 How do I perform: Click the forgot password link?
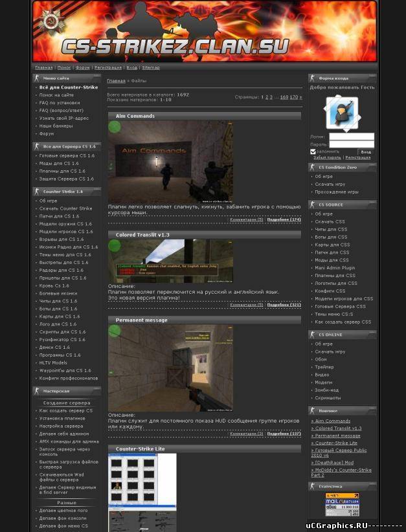tap(327, 157)
